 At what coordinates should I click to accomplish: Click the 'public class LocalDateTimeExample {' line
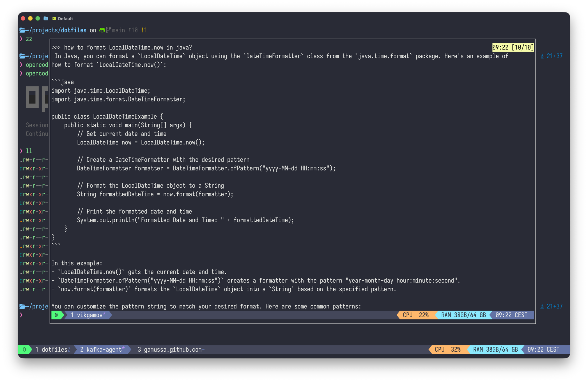click(107, 116)
